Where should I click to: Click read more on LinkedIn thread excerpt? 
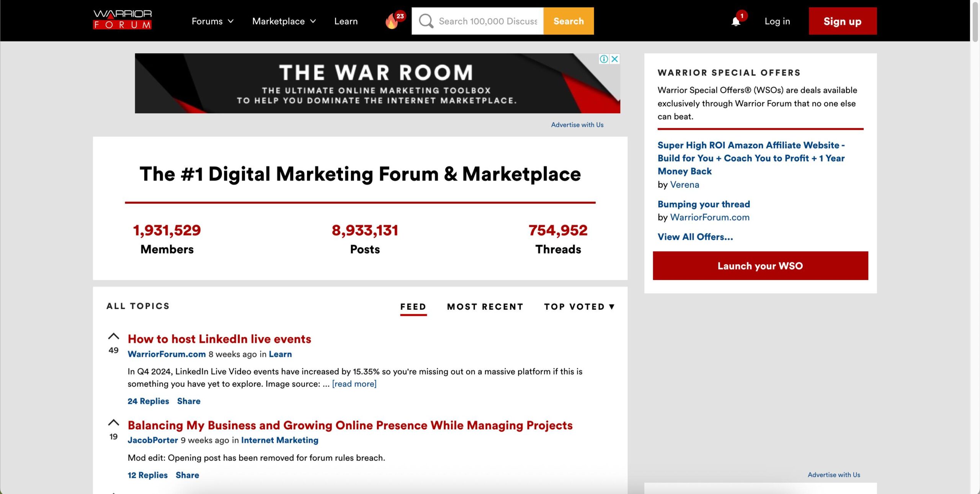[x=354, y=384]
